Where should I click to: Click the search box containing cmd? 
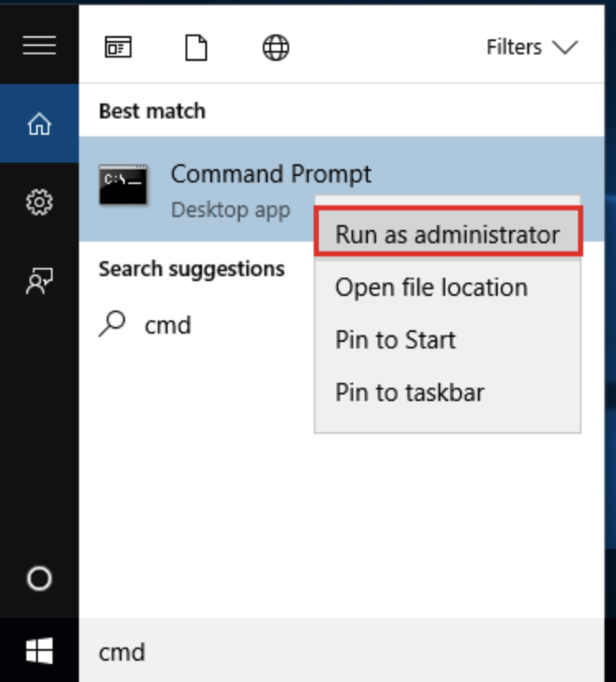(329, 652)
